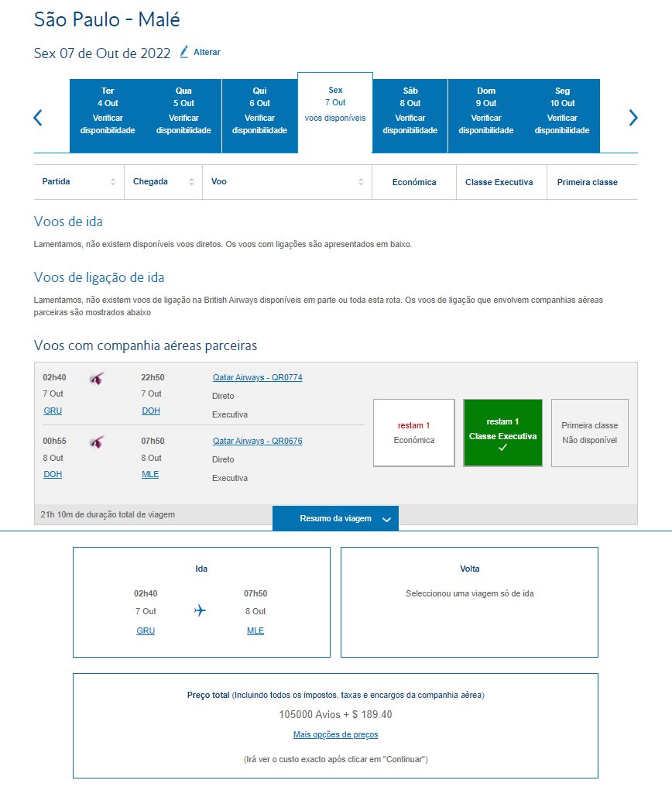The height and width of the screenshot is (787, 672).
Task: Open DOH departure airport link for flight QR0676
Action: (x=53, y=474)
